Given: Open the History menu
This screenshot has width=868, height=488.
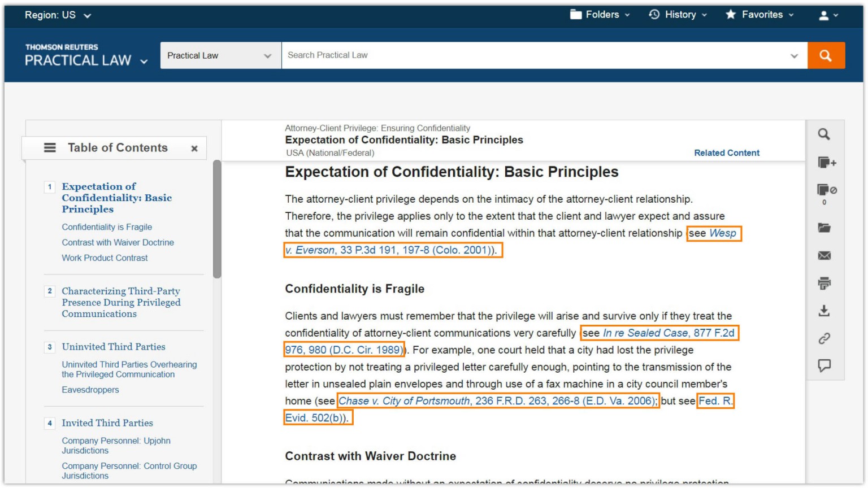Looking at the screenshot, I should (678, 15).
